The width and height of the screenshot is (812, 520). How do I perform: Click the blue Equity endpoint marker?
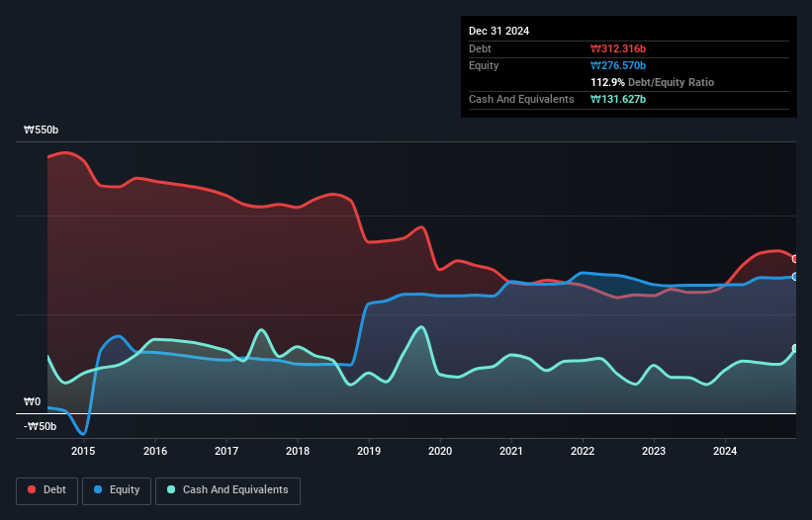pyautogui.click(x=795, y=277)
